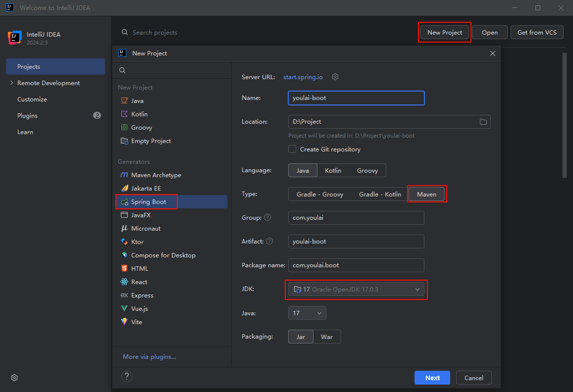
Task: Click the Search projects magnifier icon
Action: coord(125,32)
